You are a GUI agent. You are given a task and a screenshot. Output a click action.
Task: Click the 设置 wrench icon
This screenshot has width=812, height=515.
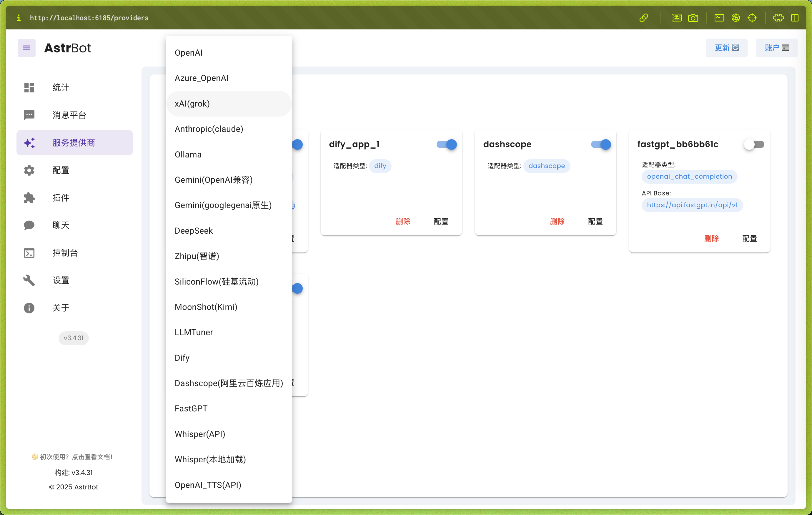(x=29, y=280)
